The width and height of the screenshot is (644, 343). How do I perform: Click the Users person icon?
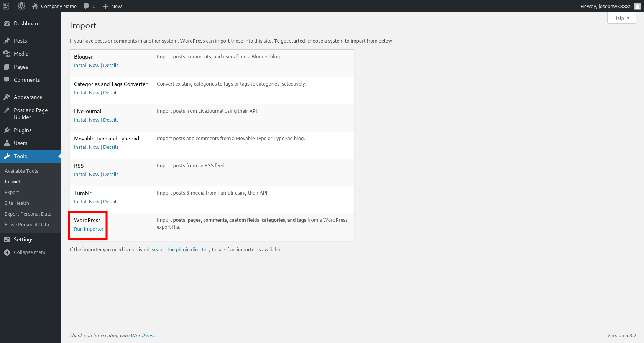coord(7,143)
